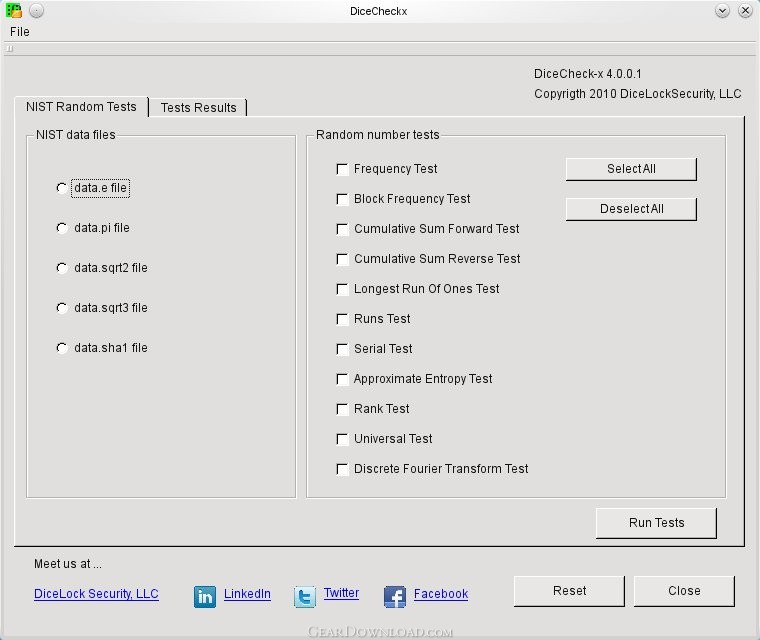Click the Facebook logo icon

click(x=395, y=596)
